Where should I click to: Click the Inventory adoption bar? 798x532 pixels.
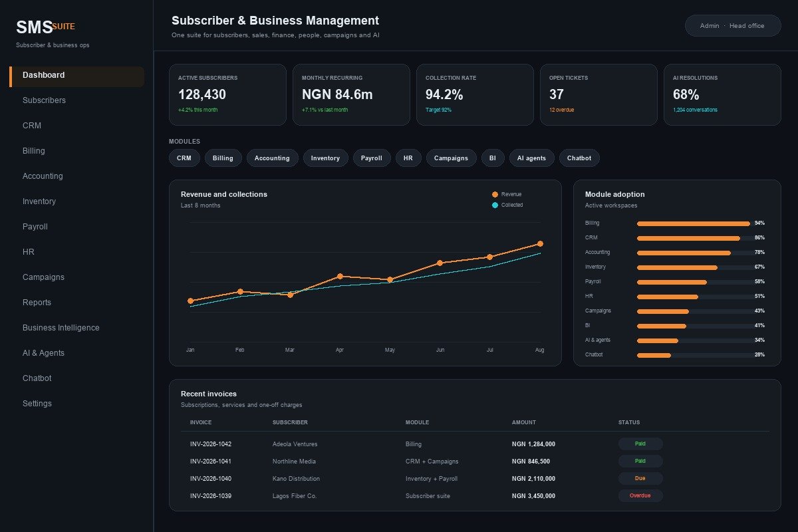click(678, 267)
